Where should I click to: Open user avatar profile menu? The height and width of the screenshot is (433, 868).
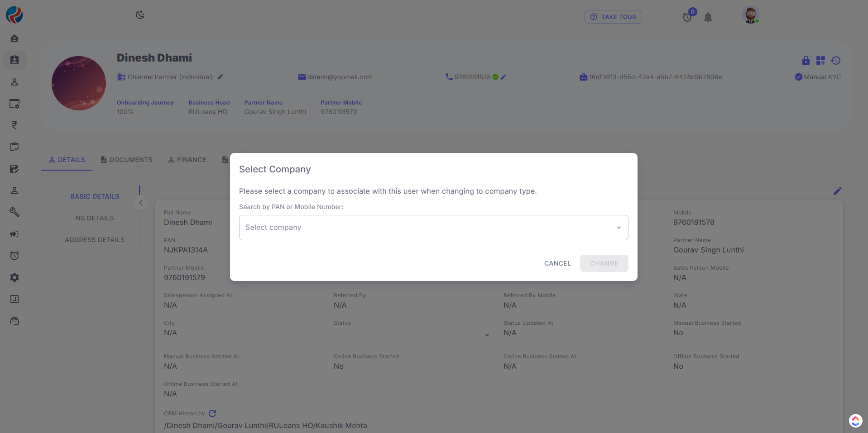click(750, 15)
